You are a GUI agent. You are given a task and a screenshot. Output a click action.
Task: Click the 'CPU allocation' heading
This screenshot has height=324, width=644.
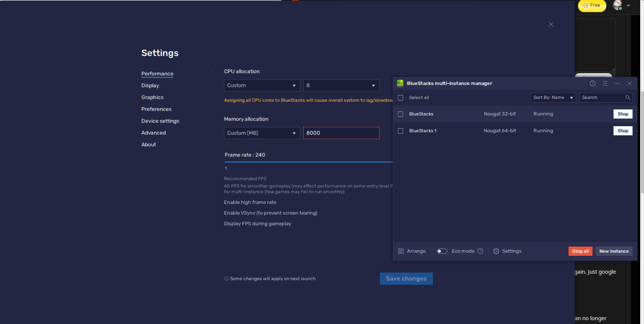[x=242, y=71]
